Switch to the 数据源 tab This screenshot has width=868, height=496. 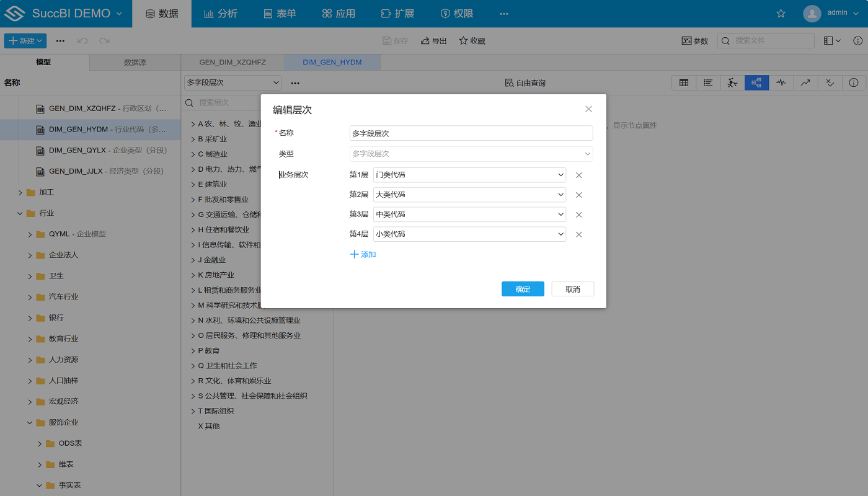point(135,63)
